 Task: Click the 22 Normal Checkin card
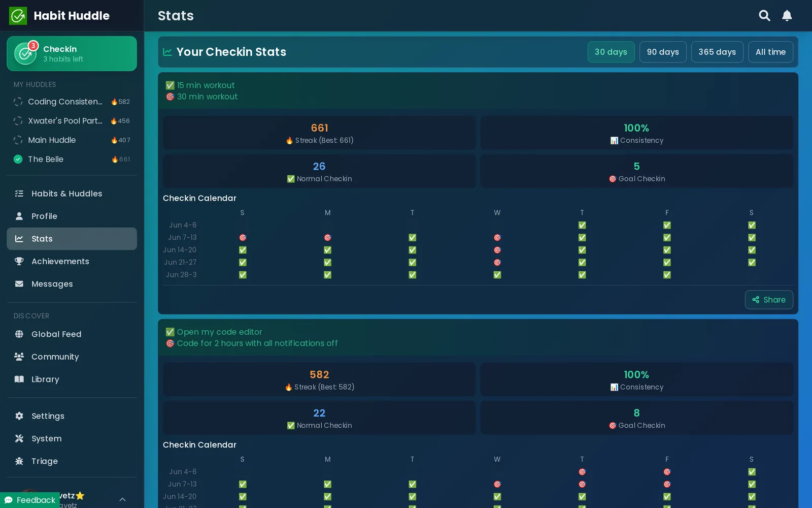point(319,418)
